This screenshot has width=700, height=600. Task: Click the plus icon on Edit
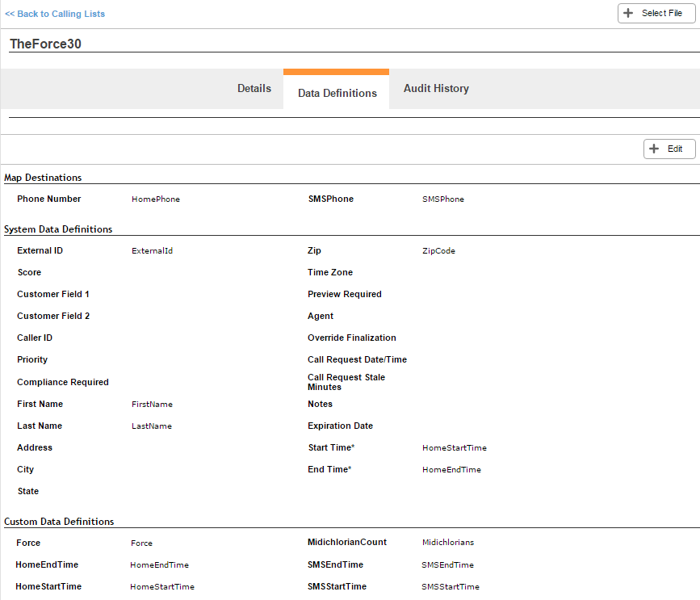653,149
